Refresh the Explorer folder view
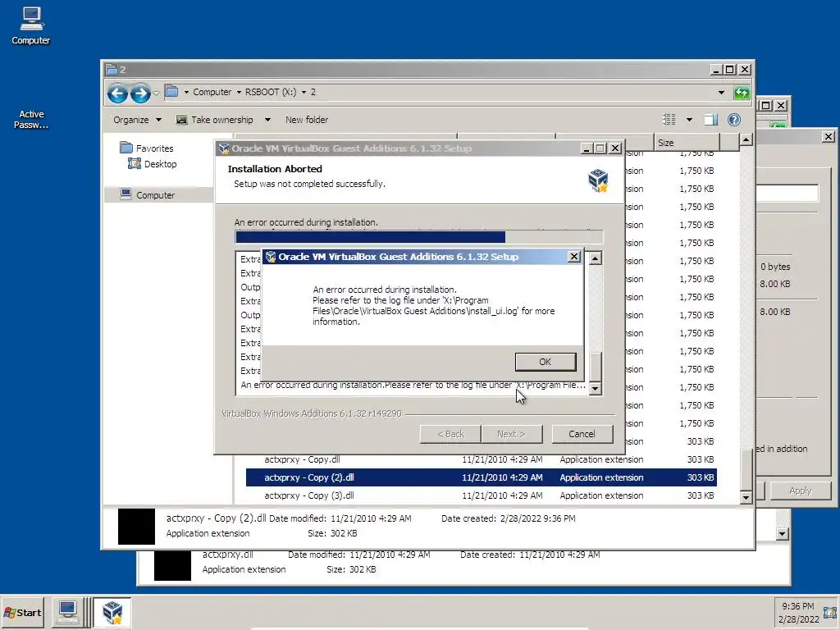The height and width of the screenshot is (630, 840). (742, 93)
